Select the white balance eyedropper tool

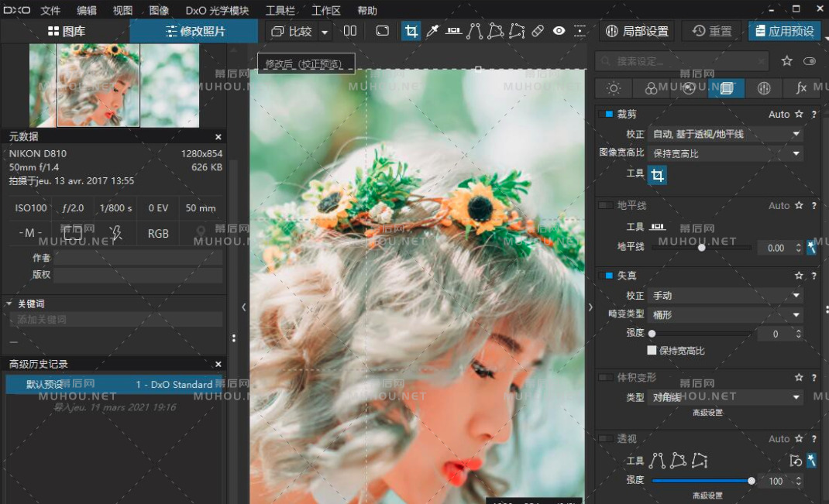click(432, 31)
